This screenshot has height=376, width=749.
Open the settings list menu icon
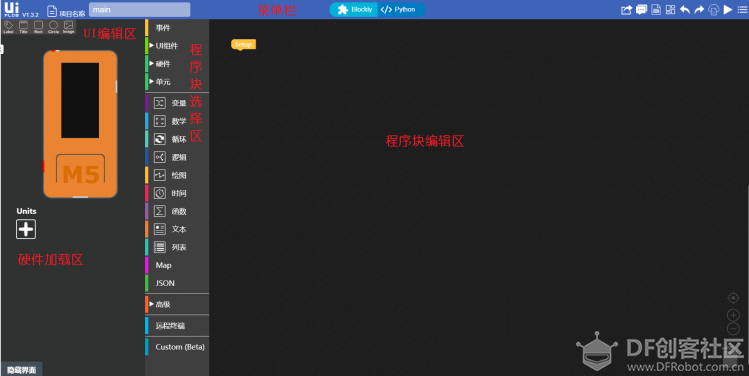click(x=742, y=10)
